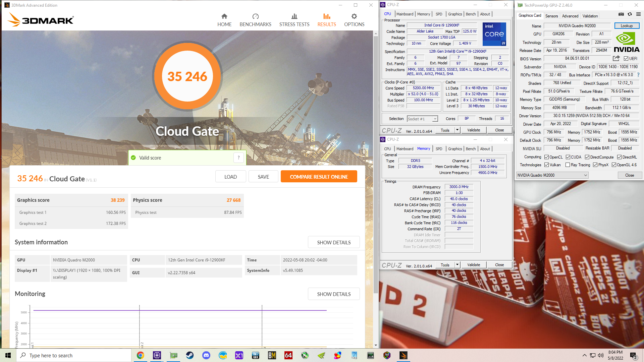
Task: Click the Windows search box
Action: click(x=74, y=355)
